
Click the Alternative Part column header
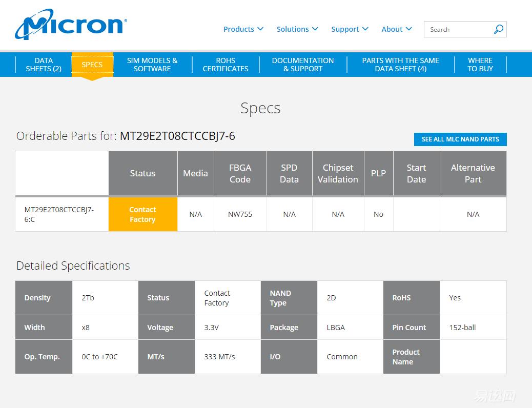pos(473,173)
